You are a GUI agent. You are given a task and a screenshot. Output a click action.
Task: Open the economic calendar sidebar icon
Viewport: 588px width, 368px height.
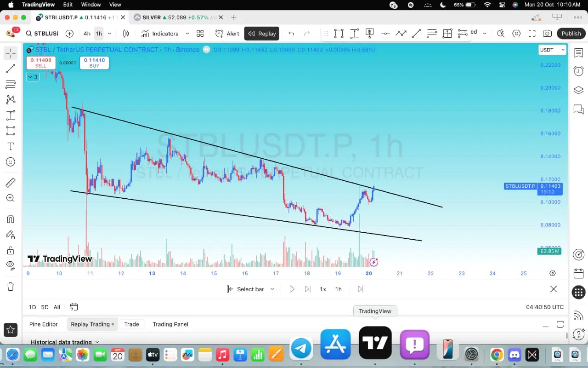coord(578,273)
